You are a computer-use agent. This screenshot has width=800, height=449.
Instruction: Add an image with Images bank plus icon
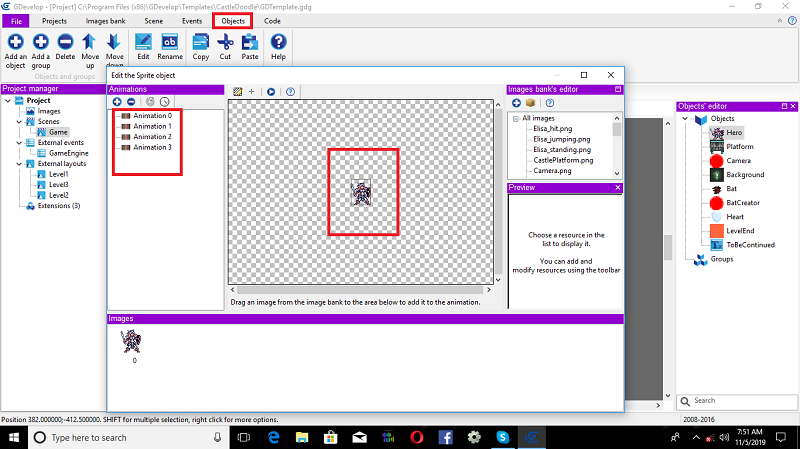516,103
